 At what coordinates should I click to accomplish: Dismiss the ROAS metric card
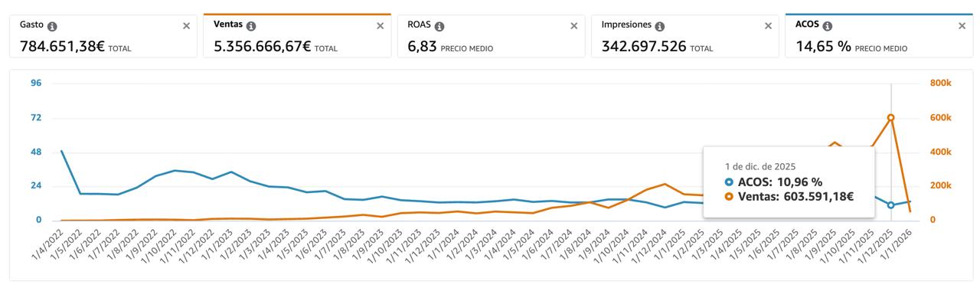pyautogui.click(x=574, y=26)
